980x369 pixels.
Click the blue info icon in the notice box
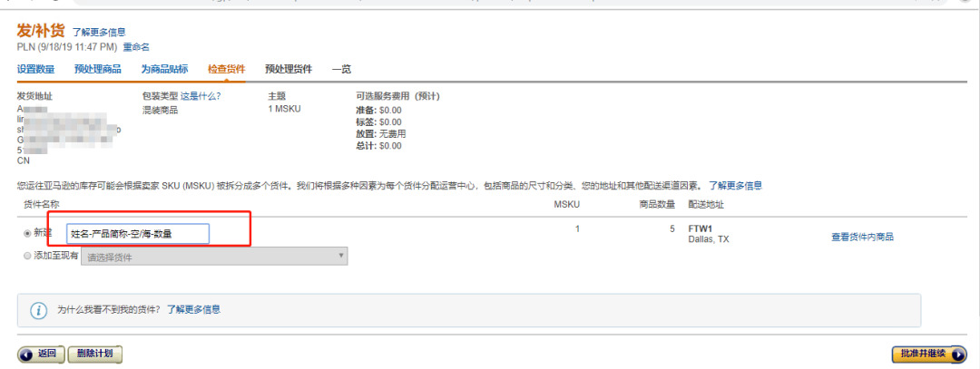[x=39, y=310]
